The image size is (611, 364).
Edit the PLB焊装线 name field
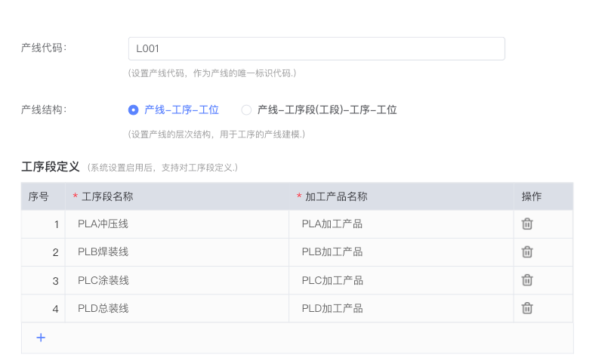[x=177, y=251]
